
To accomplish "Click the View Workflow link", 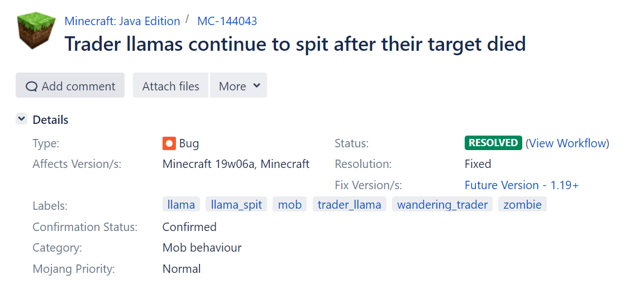I will click(567, 143).
